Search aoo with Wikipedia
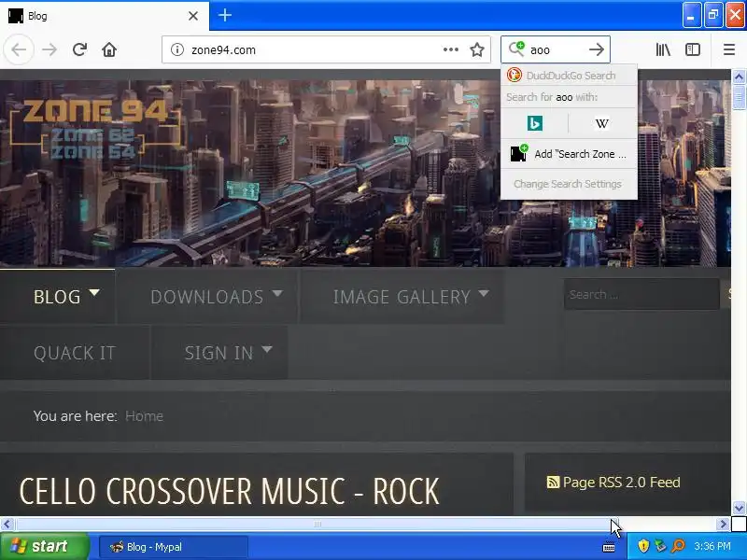The height and width of the screenshot is (560, 747). pos(602,123)
